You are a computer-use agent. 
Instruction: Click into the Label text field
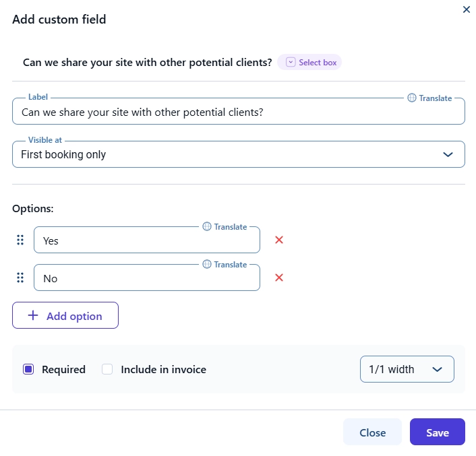click(x=239, y=112)
